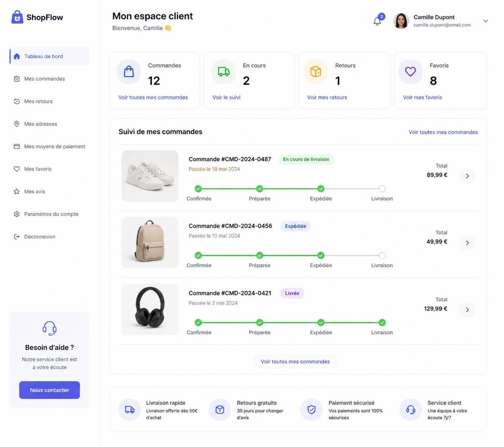Click the Paiement sécurisé shield icon
Screen dimensions: 504x447
[x=311, y=410]
